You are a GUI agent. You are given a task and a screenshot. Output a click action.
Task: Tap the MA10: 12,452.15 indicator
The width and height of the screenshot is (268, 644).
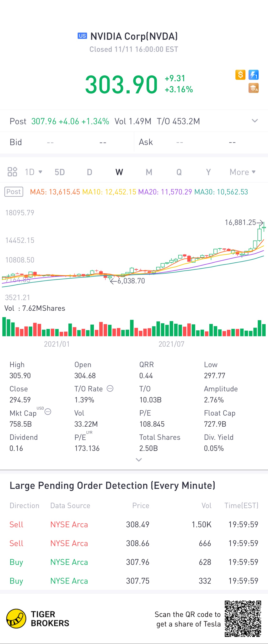[109, 192]
